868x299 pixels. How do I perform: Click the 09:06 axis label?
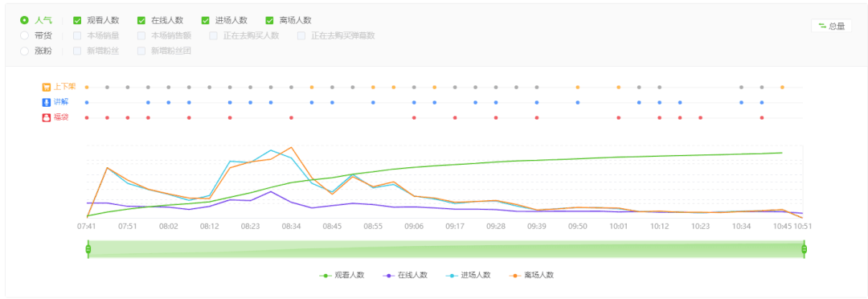pyautogui.click(x=414, y=226)
